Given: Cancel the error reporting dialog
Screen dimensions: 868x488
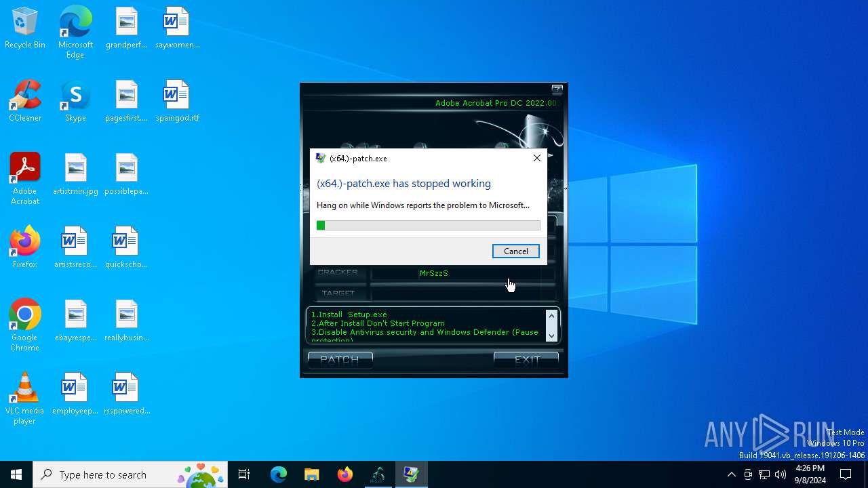Looking at the screenshot, I should (x=516, y=251).
